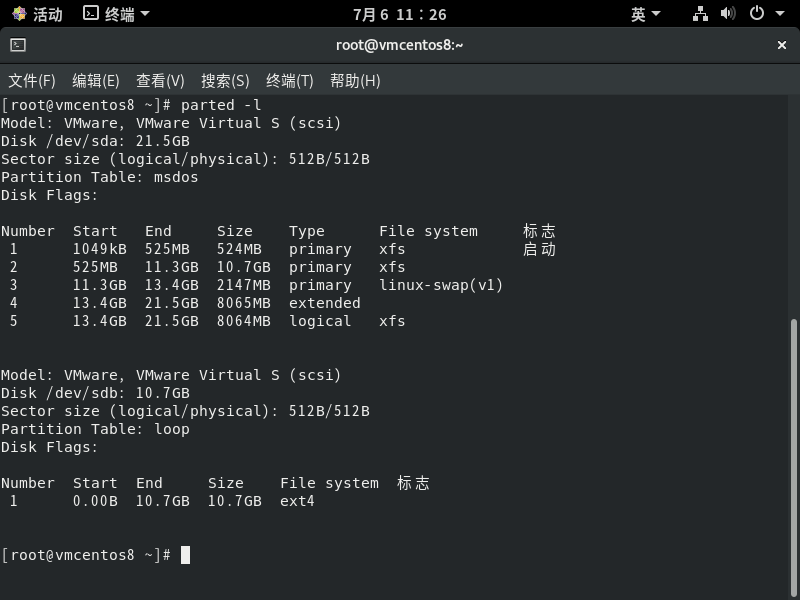The width and height of the screenshot is (800, 600).
Task: Open the 文件(F) menu
Action: pyautogui.click(x=32, y=81)
